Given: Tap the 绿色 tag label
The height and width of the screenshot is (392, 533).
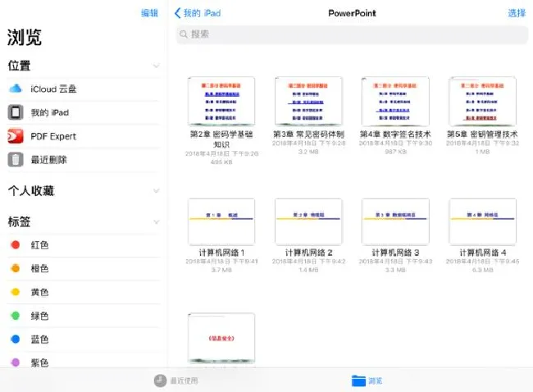Looking at the screenshot, I should 40,316.
